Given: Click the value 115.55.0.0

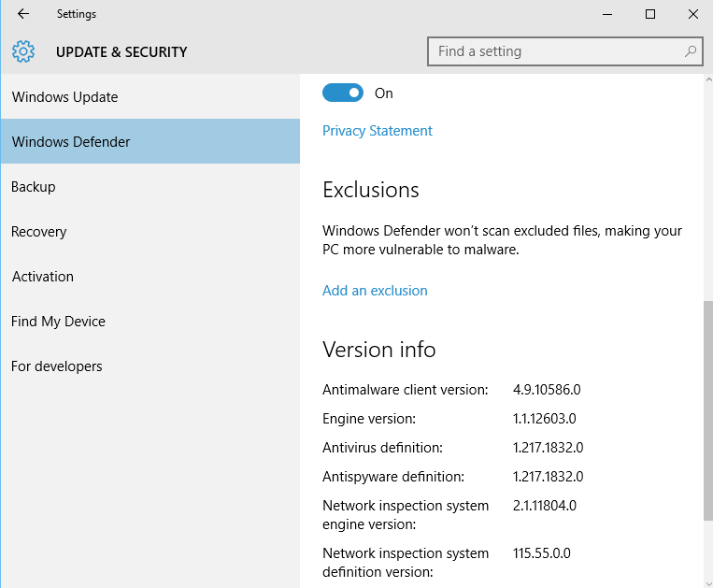Looking at the screenshot, I should coord(542,553).
